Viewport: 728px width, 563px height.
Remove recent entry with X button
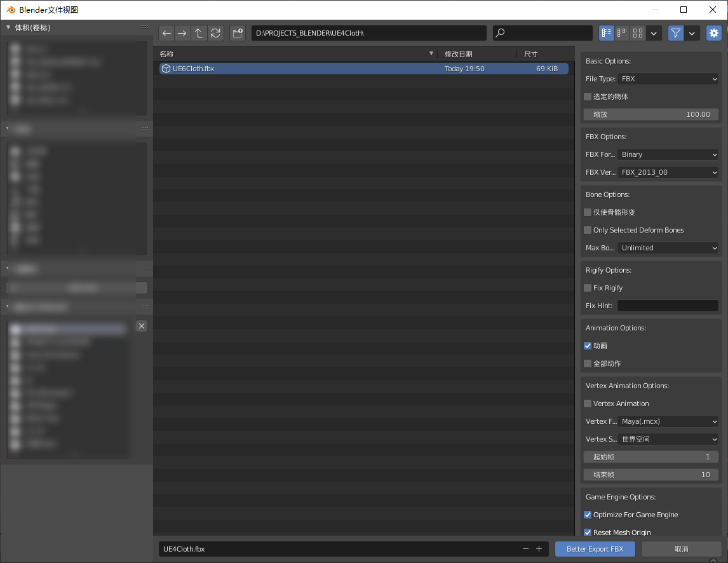coord(142,326)
